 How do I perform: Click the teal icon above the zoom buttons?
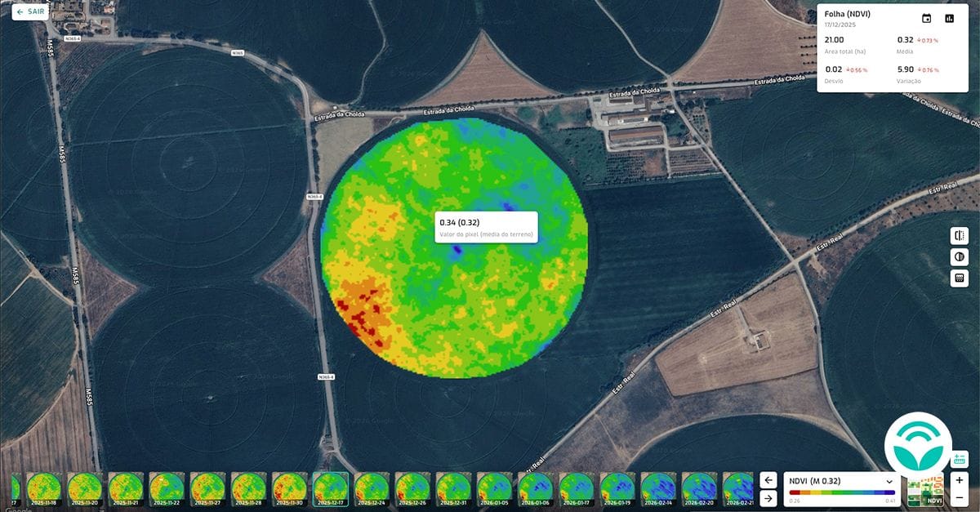(960, 459)
